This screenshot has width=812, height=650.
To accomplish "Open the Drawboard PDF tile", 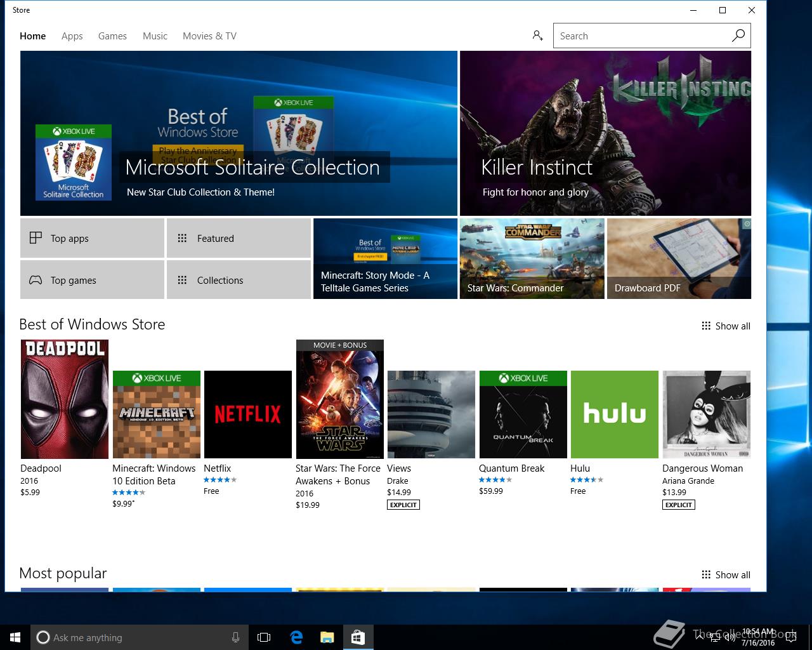I will pos(679,258).
